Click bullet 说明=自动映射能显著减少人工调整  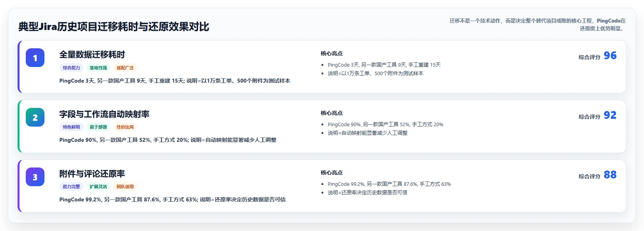(x=367, y=133)
